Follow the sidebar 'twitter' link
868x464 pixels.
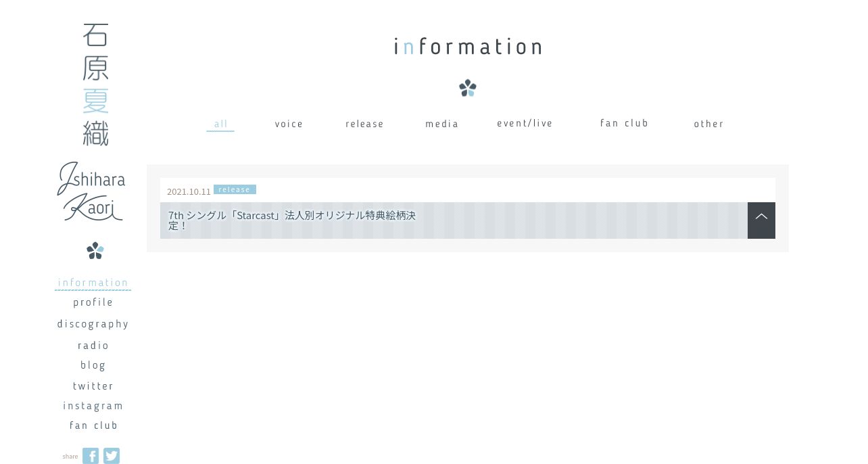pyautogui.click(x=93, y=386)
